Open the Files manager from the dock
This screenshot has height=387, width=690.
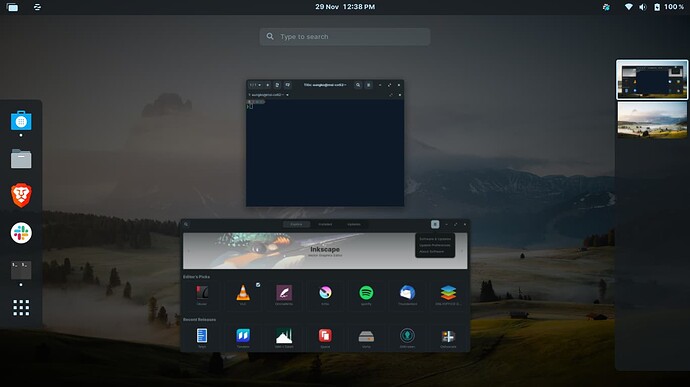[21, 158]
